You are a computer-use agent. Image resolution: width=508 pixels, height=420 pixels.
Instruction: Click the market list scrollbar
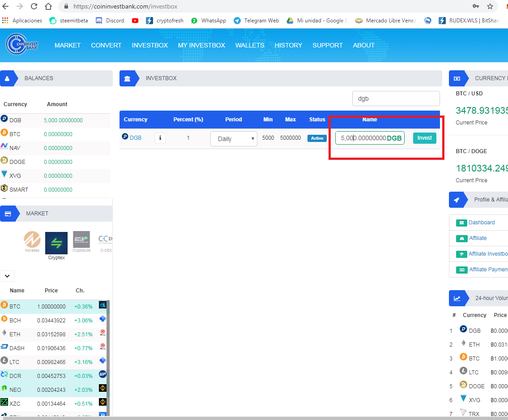pos(108,358)
